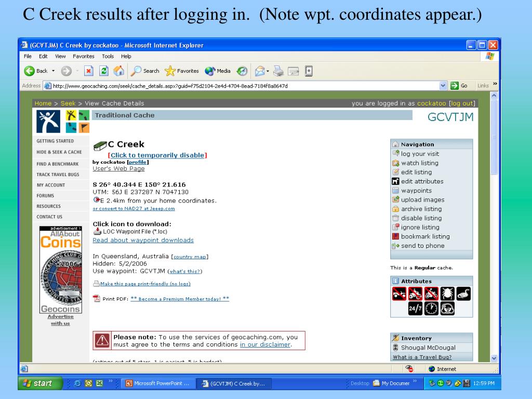Click page scrollbar down arrow

coord(494,358)
